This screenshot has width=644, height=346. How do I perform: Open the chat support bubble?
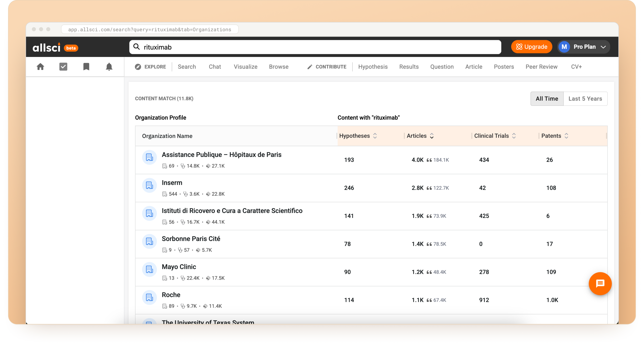[x=600, y=284]
